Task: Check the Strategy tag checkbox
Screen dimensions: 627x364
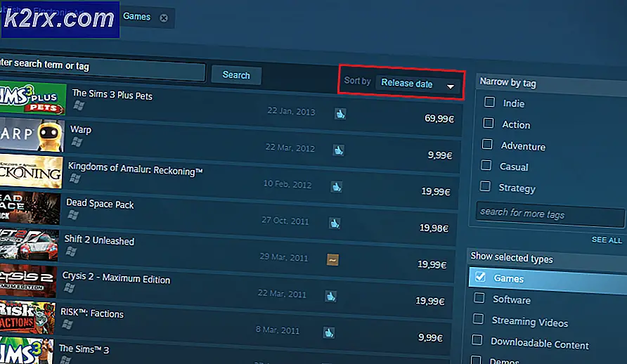Action: pos(485,186)
